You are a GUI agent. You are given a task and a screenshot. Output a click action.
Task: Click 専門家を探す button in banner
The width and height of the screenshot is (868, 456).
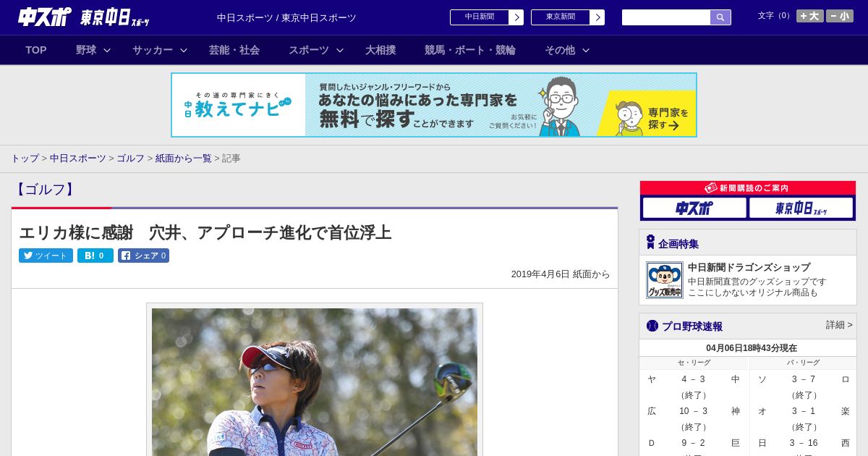667,119
